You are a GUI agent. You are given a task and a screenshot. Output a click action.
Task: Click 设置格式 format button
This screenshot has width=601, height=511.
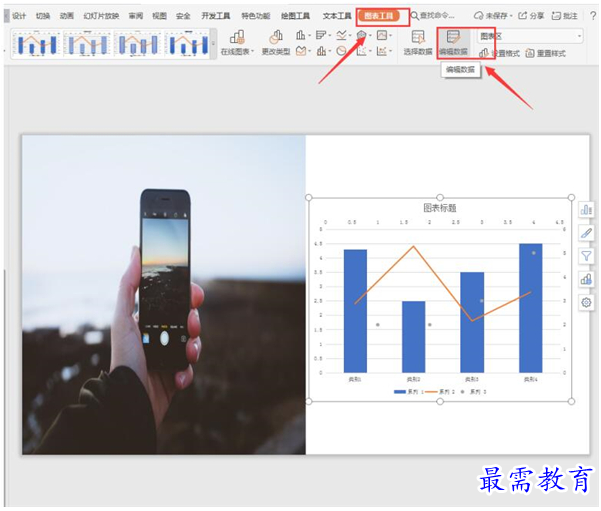point(499,53)
